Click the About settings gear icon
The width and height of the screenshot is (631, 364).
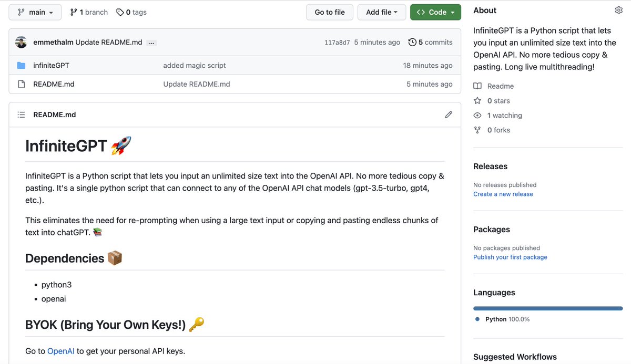click(619, 11)
